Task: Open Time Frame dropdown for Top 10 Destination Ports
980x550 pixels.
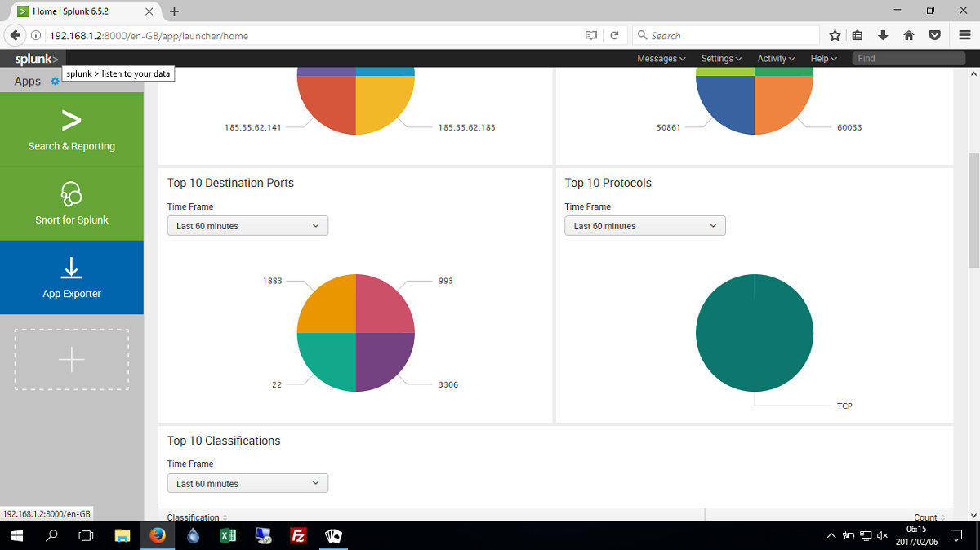Action: coord(247,225)
